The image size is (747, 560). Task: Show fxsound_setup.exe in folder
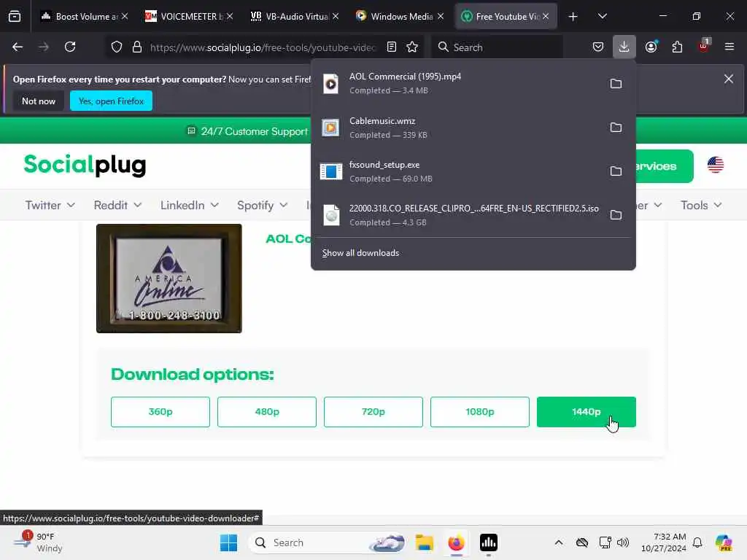pos(616,171)
